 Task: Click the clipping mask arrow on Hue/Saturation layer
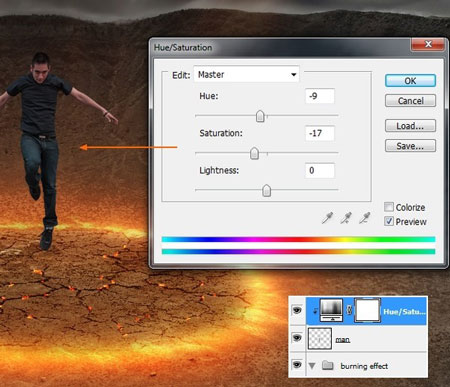pyautogui.click(x=315, y=311)
